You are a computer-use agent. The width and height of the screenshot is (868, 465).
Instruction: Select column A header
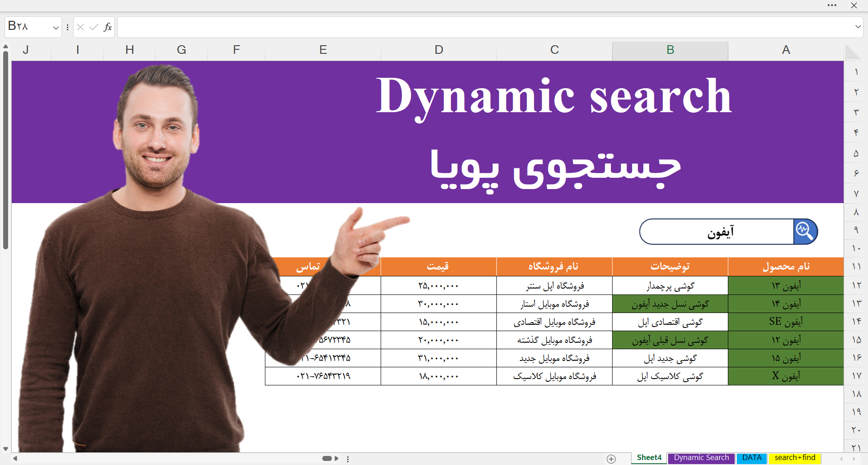[786, 50]
